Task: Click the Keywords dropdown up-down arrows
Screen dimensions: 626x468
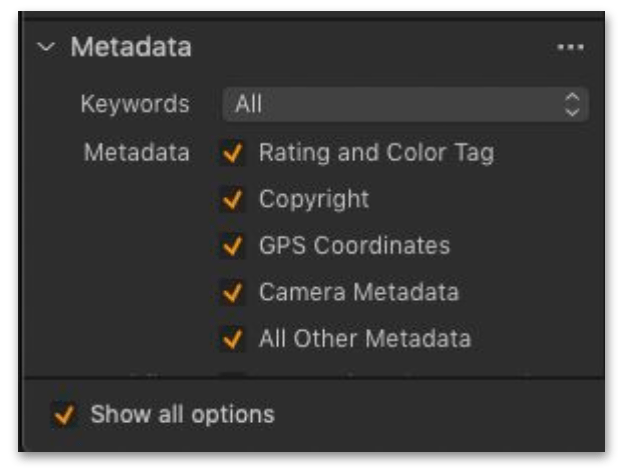Action: click(x=572, y=103)
